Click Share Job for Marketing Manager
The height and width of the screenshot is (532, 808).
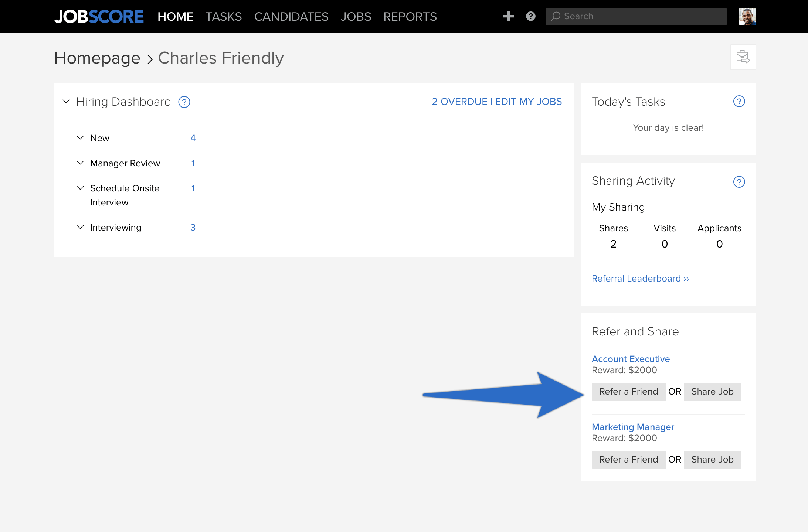[x=713, y=460]
